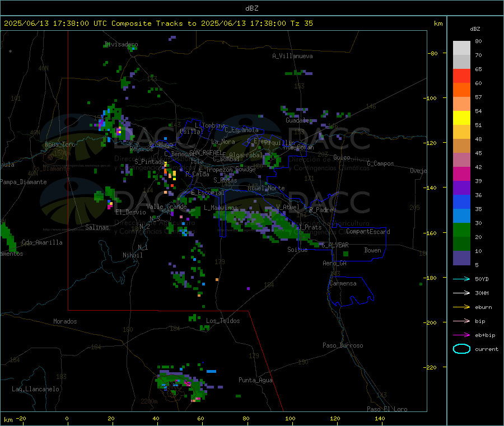Select the blue 35 dBZ color swatch
This screenshot has width=504, height=426.
point(461,202)
